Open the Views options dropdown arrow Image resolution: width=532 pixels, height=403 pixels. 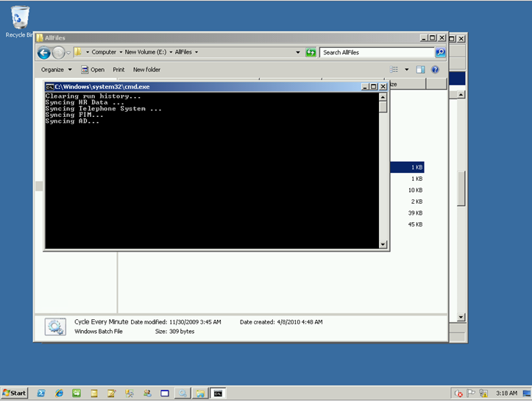click(x=407, y=70)
